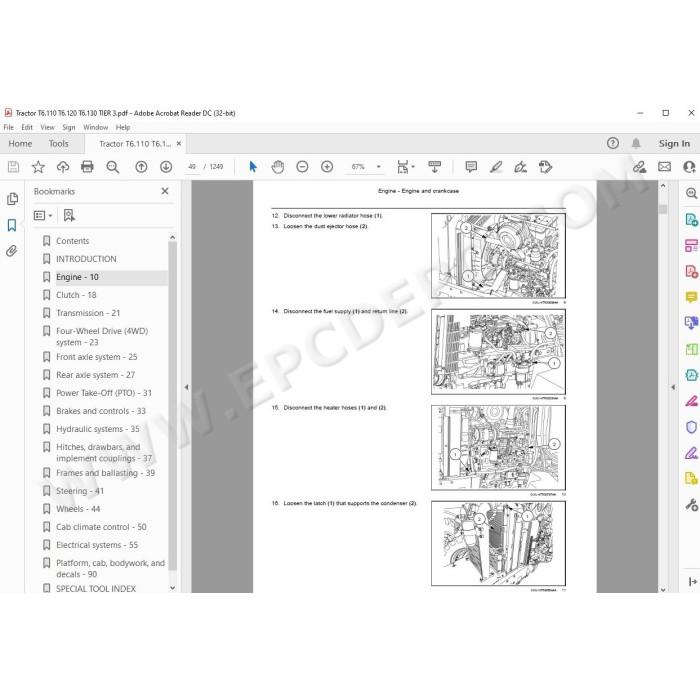Switch to the Home tab
The image size is (700, 700).
[20, 143]
